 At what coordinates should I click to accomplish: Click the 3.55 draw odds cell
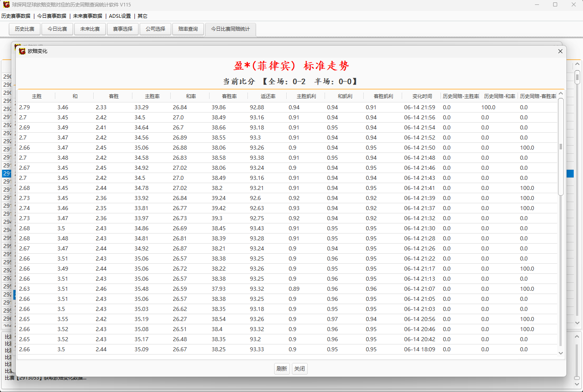click(x=63, y=319)
